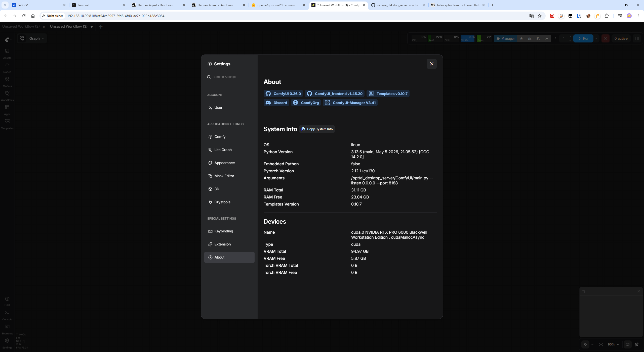Open the ComfyUI 0.26.0 GitHub link

click(x=283, y=94)
